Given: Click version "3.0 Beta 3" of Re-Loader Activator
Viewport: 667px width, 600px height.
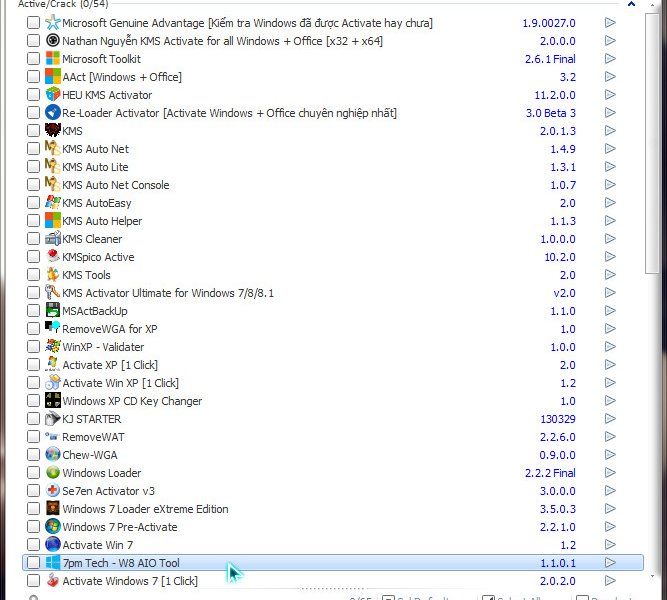Looking at the screenshot, I should click(x=550, y=113).
